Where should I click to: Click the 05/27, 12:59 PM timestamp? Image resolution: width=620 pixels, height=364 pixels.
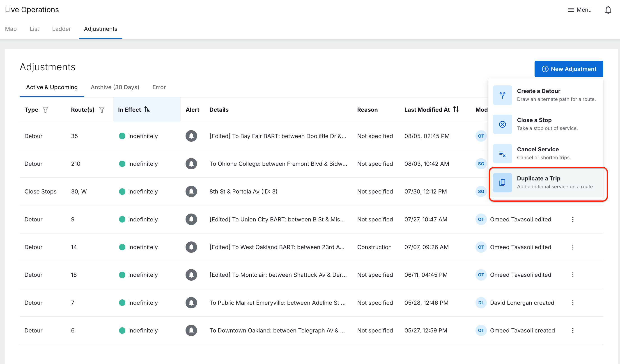[x=426, y=330]
